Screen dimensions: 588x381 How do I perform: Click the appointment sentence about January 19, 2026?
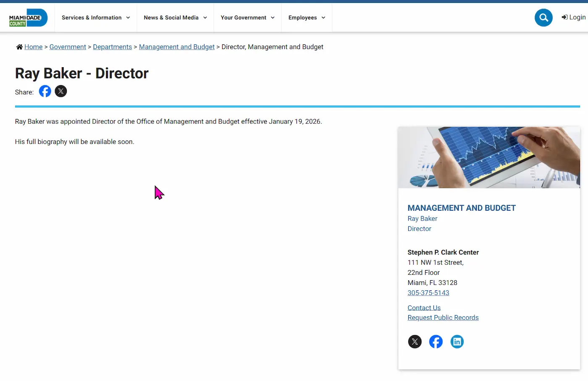168,122
